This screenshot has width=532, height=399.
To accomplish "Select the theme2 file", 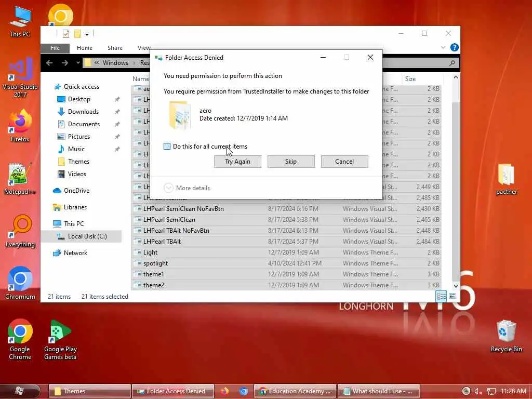I will (x=286, y=285).
